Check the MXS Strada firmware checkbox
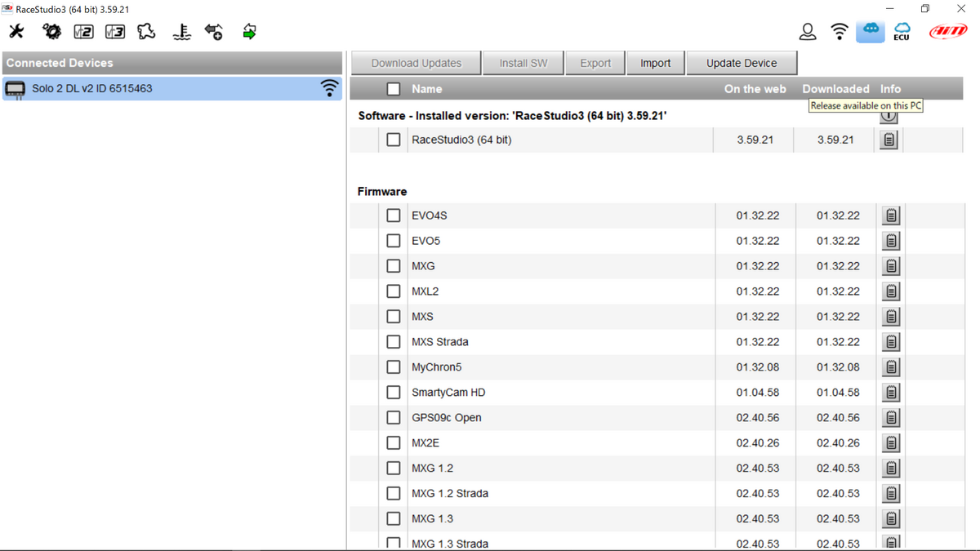This screenshot has height=551, width=980. [x=394, y=342]
